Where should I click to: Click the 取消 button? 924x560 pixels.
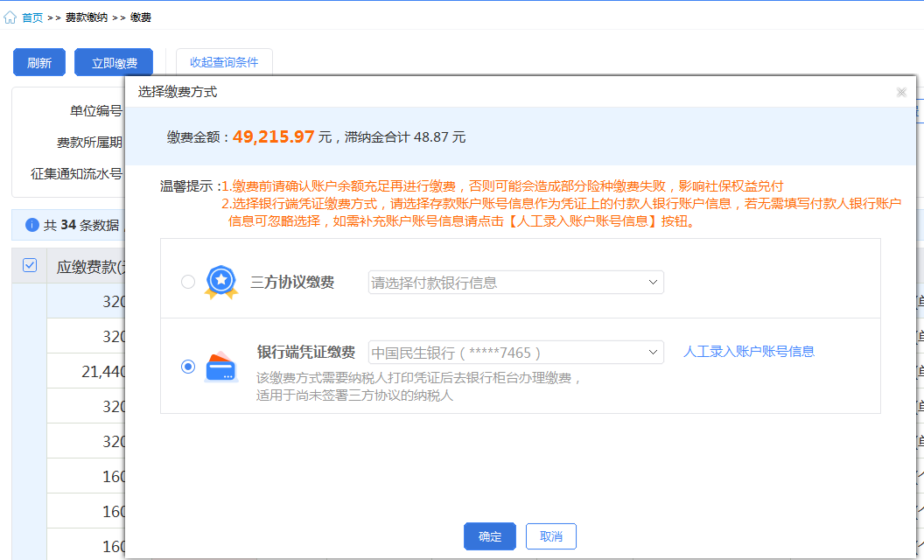(x=551, y=536)
